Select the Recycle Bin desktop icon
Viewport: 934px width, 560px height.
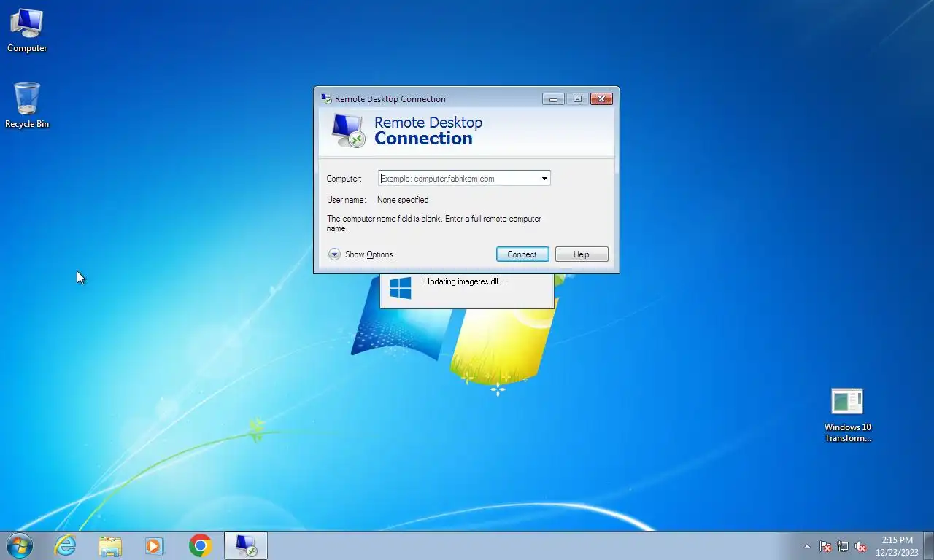click(27, 106)
